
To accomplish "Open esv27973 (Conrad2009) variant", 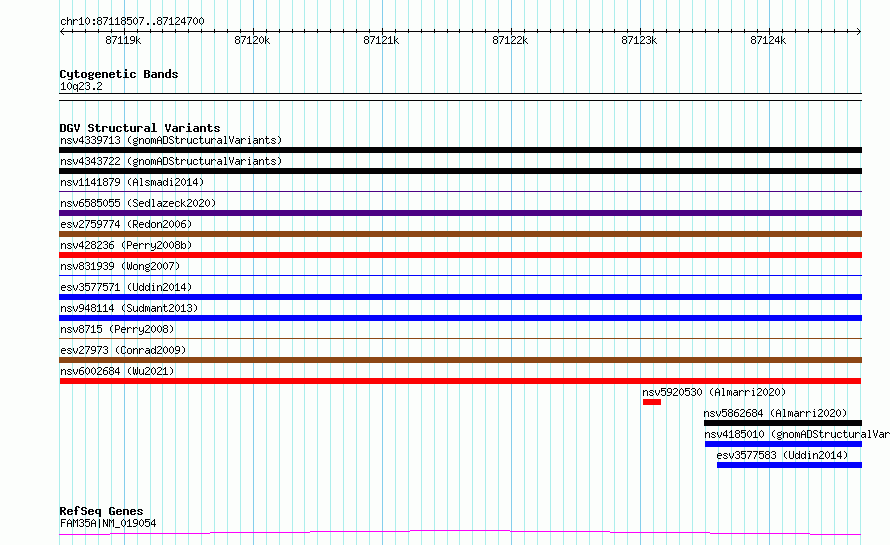I will (123, 350).
